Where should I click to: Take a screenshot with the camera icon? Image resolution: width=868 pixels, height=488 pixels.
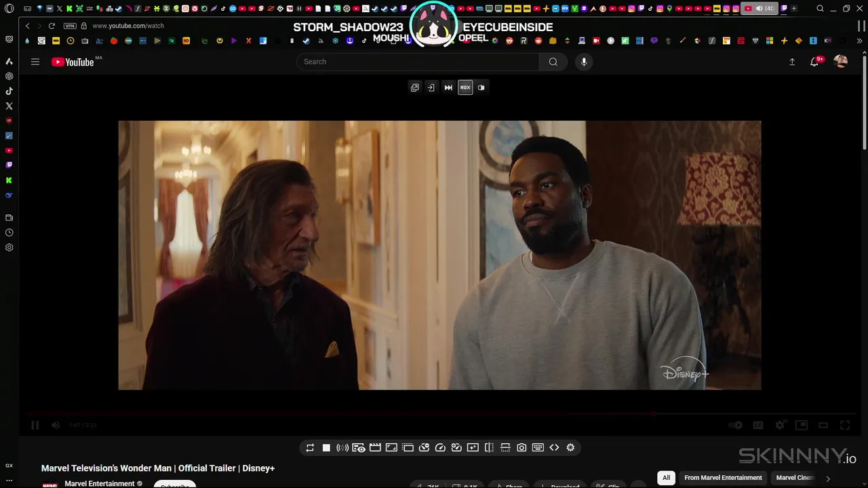tap(521, 447)
